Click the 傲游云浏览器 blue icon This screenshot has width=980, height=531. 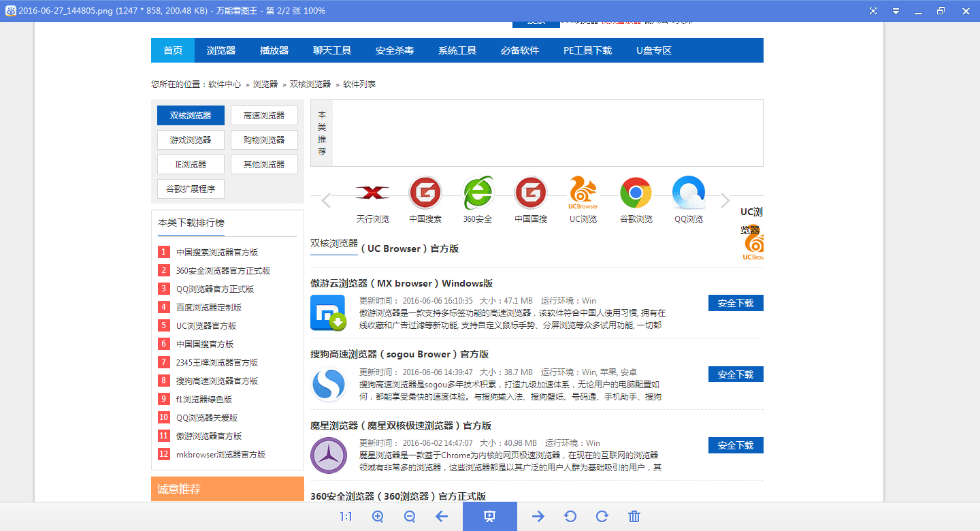328,313
